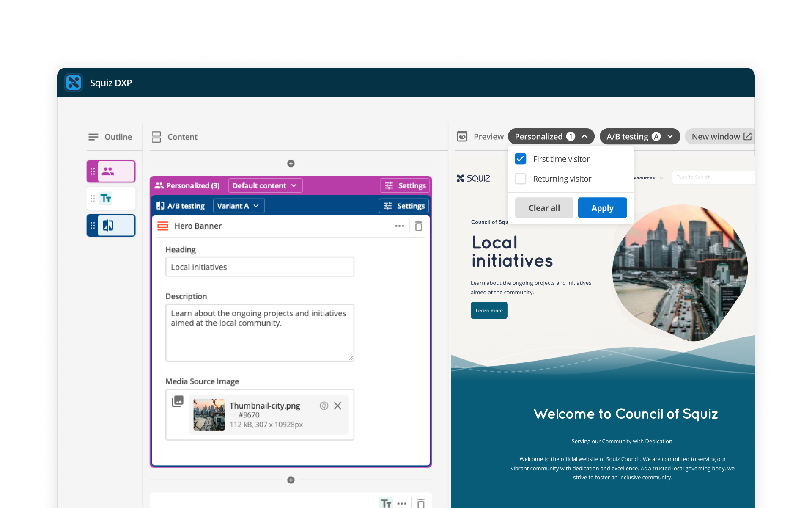The width and height of the screenshot is (812, 508).
Task: Click Clear all button
Action: coord(544,208)
